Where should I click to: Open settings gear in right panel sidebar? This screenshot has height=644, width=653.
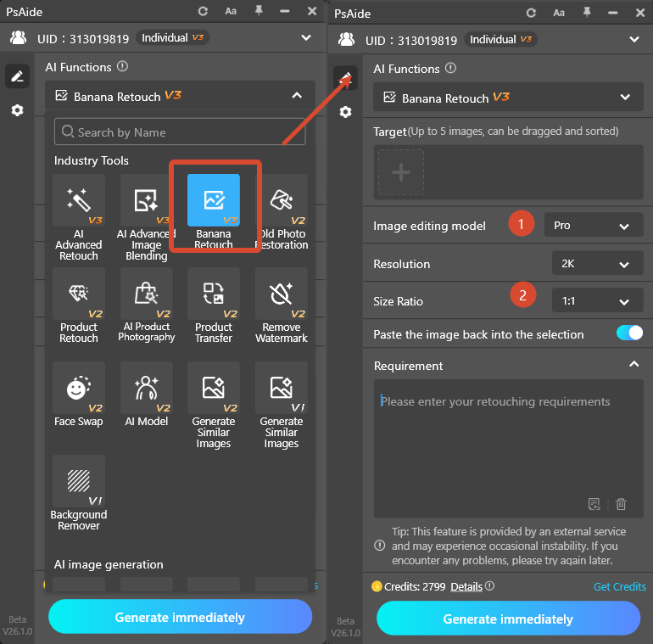[x=345, y=112]
